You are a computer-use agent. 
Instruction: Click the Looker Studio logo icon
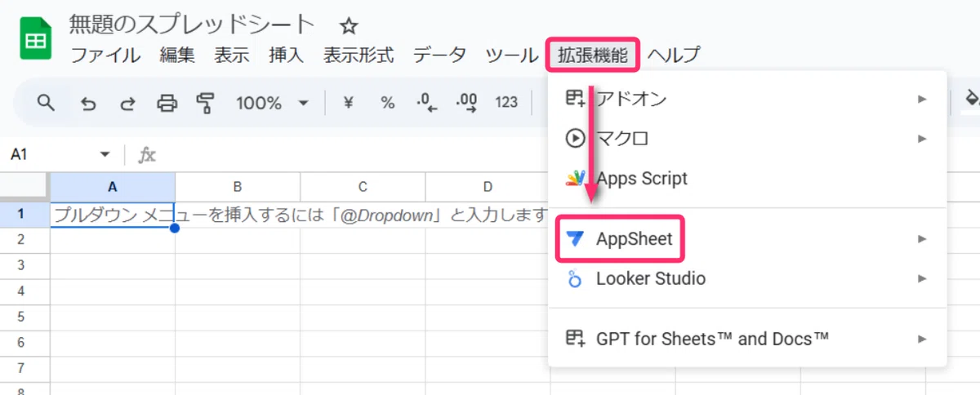(576, 278)
